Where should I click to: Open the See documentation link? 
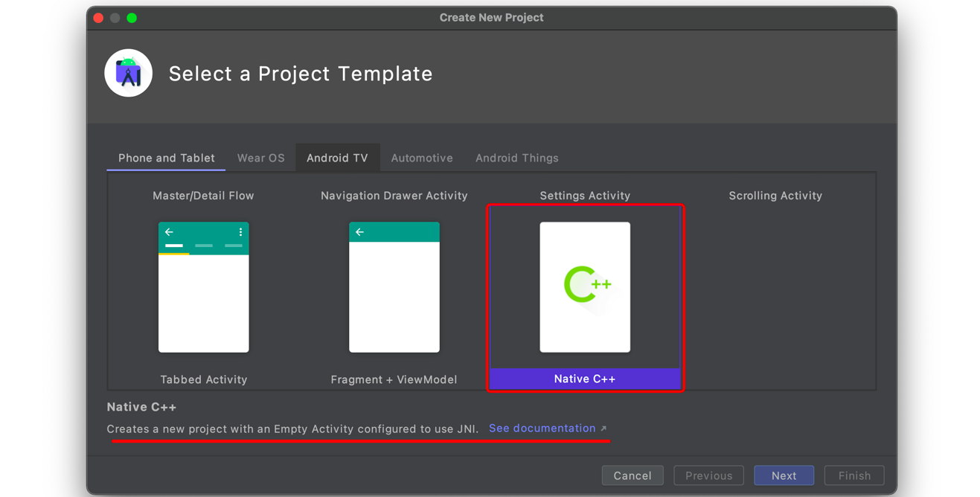(x=542, y=429)
